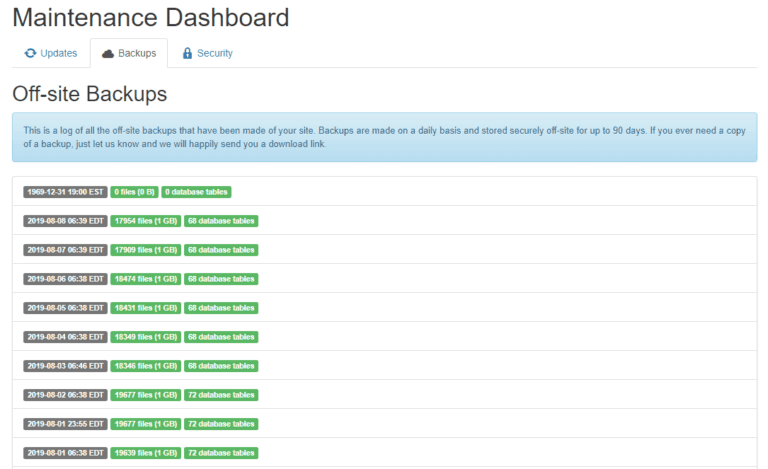
Task: Click the Security padlock icon
Action: [x=187, y=53]
